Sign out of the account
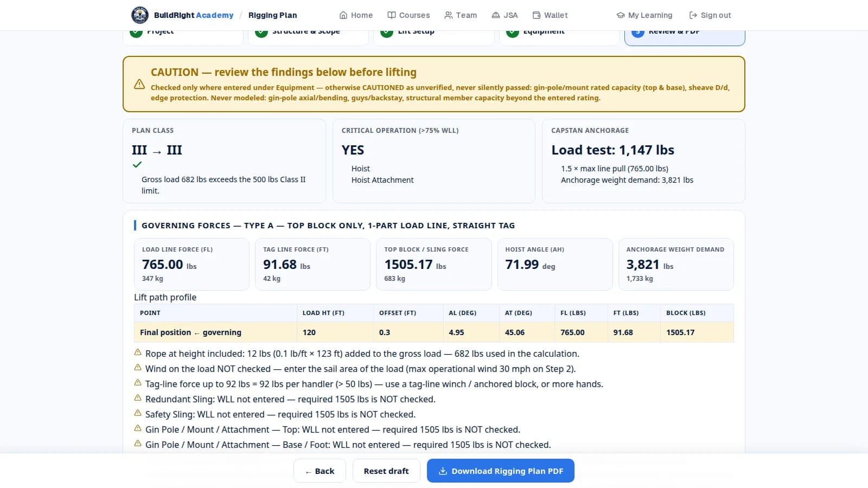 pyautogui.click(x=710, y=15)
